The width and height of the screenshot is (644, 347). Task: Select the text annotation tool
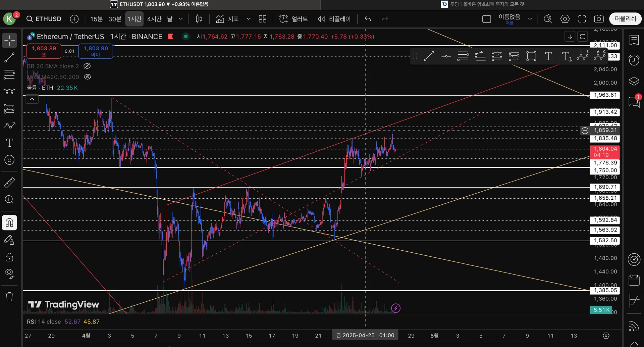coord(9,143)
